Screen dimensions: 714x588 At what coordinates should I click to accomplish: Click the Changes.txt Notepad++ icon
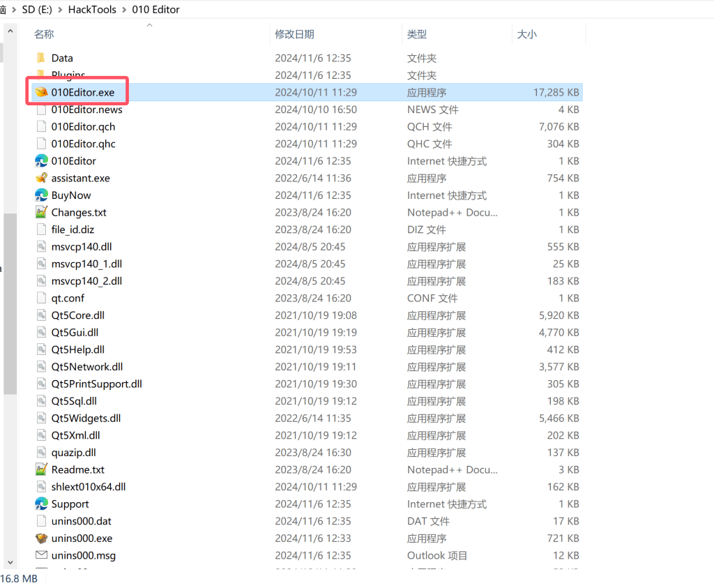pyautogui.click(x=41, y=212)
